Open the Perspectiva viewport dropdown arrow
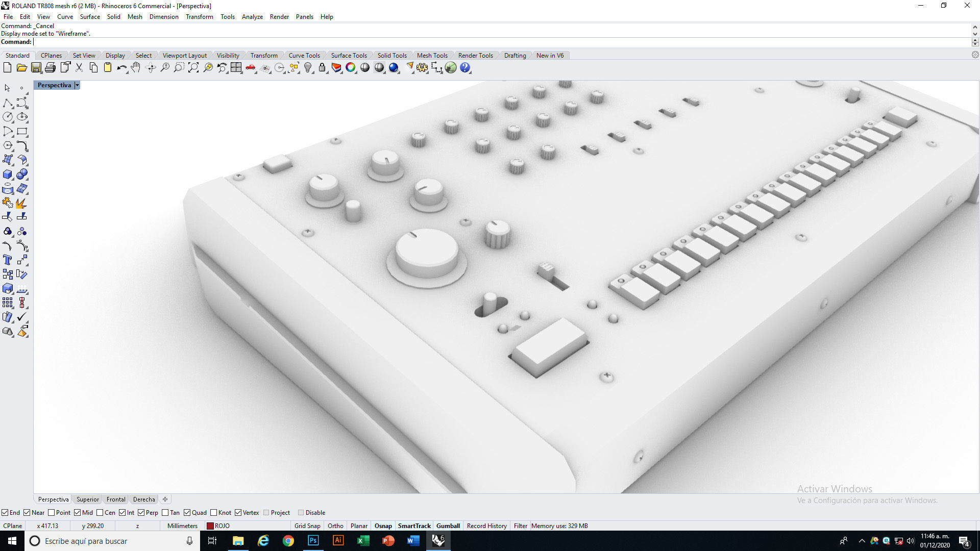The image size is (980, 551). click(77, 85)
